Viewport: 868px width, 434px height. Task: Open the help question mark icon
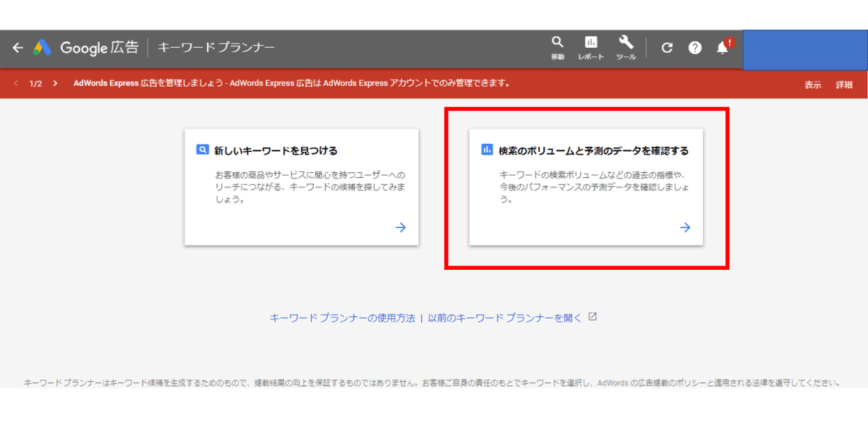click(x=695, y=48)
